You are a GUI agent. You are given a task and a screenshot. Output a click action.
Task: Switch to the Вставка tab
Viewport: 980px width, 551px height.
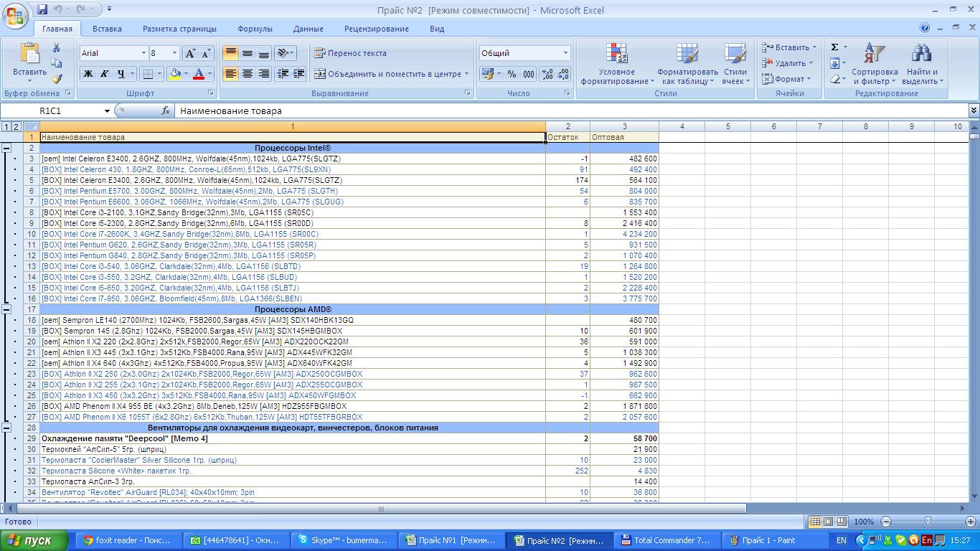point(107,29)
